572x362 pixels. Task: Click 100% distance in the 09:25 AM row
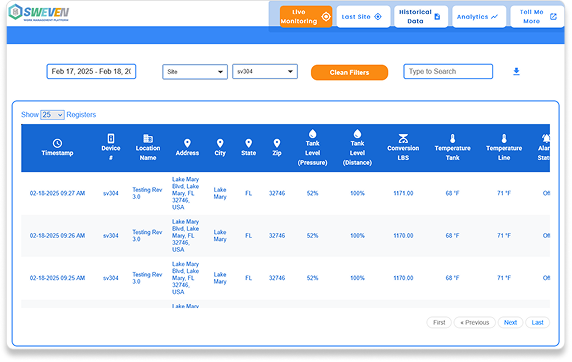(x=357, y=278)
